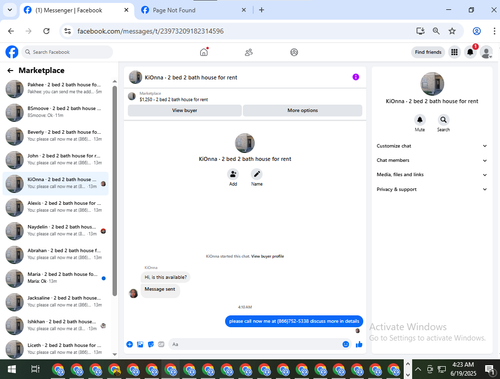Open the View buyer profile link
500x379 pixels.
267,256
